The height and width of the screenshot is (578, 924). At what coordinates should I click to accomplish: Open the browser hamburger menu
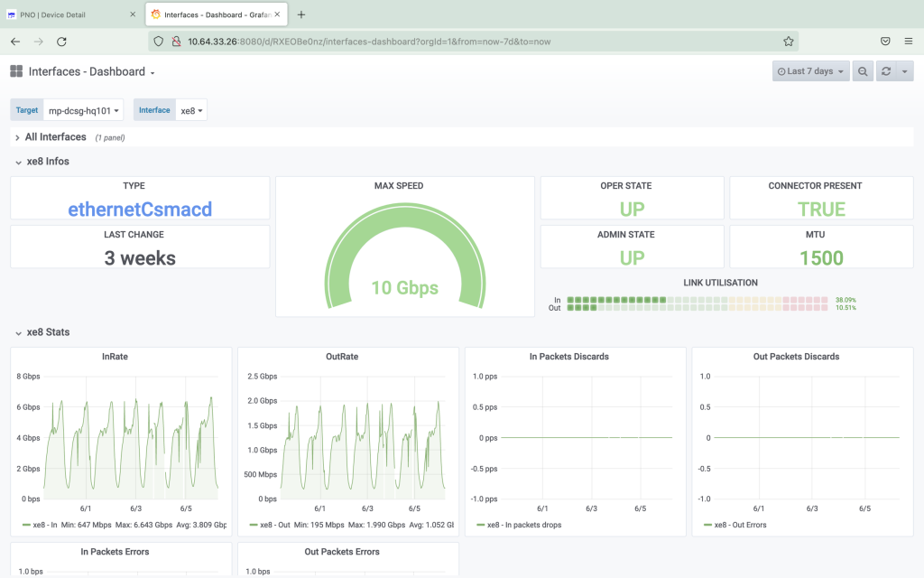pyautogui.click(x=908, y=42)
